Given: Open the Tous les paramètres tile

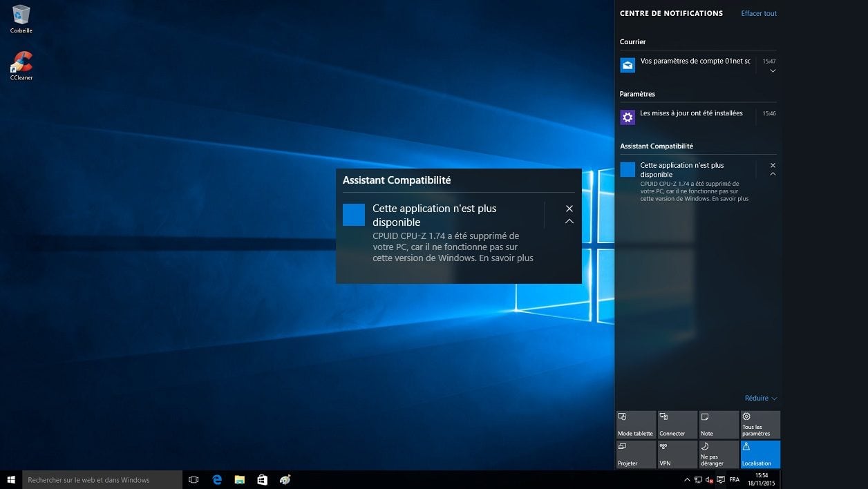Looking at the screenshot, I should [x=760, y=425].
